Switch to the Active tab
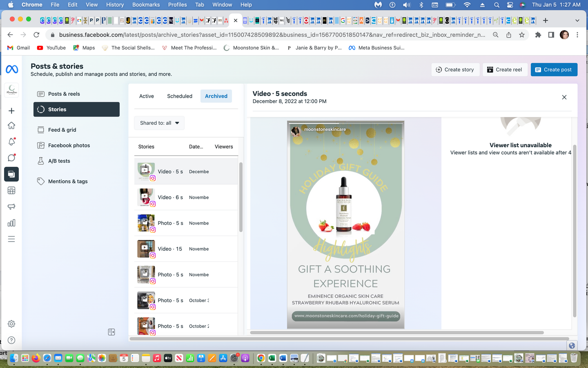Screen dimensions: 588x368 146,96
